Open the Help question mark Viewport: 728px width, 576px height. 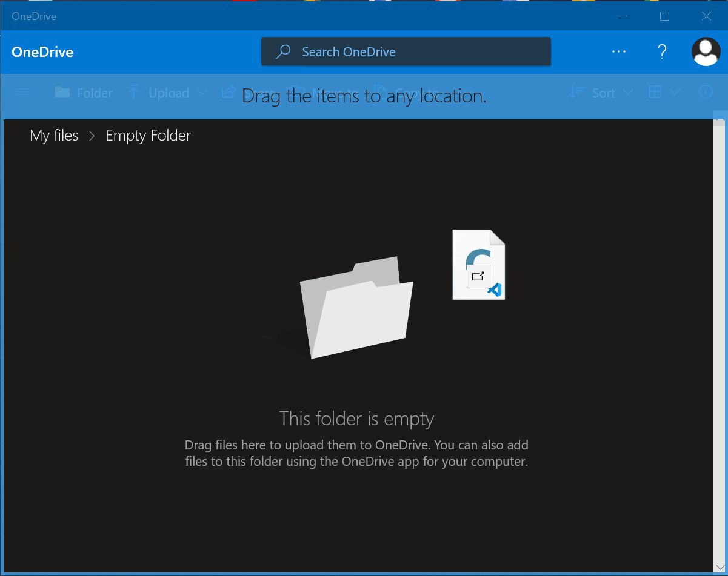662,51
